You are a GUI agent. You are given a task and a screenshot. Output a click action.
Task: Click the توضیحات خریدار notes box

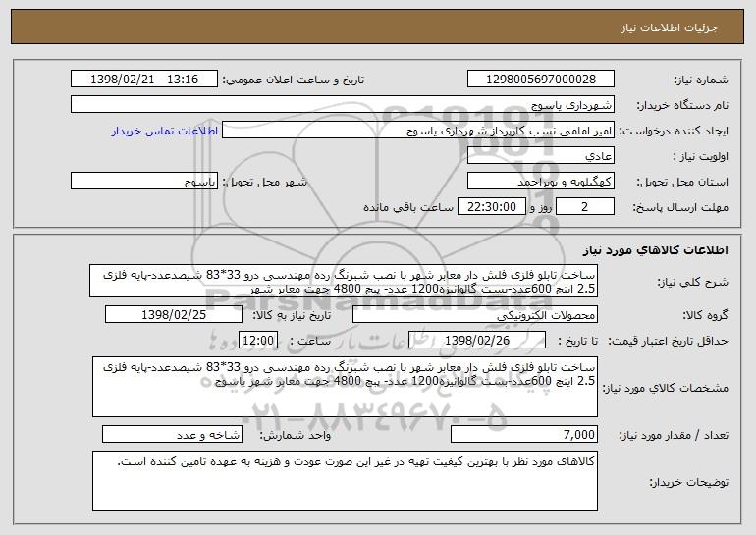pos(345,481)
